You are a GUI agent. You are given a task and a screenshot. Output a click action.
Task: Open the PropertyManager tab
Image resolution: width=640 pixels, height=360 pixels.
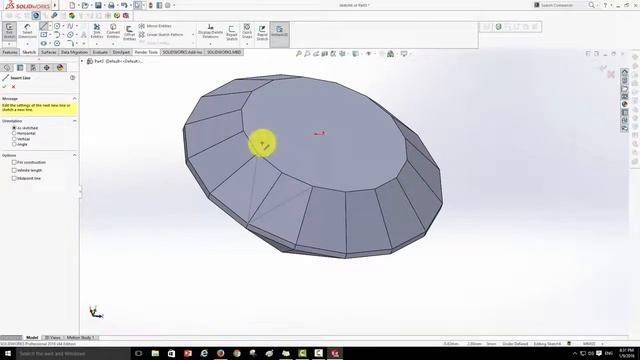(x=20, y=68)
